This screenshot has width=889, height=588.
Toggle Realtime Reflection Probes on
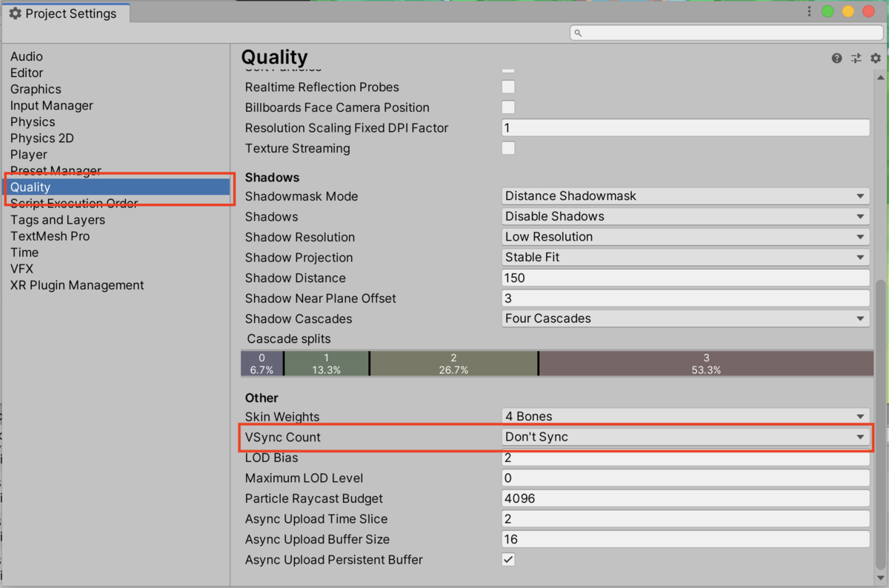coord(508,87)
